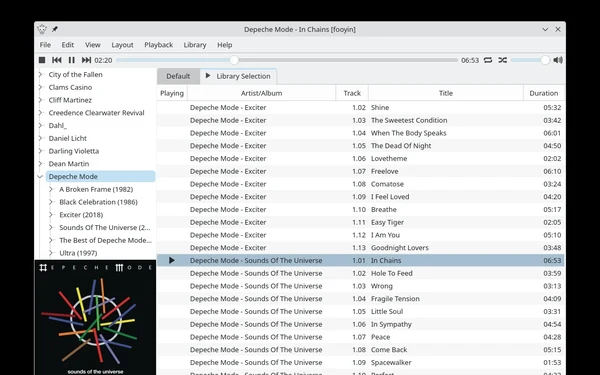Sort by the Artist/Album column header
Image resolution: width=600 pixels, height=375 pixels.
[x=261, y=93]
